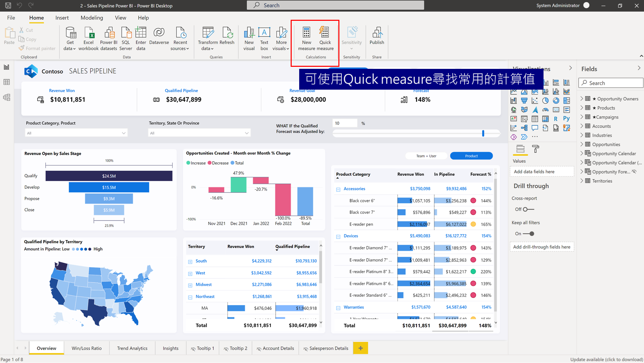The width and height of the screenshot is (644, 363).
Task: Expand the Opportunity Owners table
Action: [x=582, y=99]
